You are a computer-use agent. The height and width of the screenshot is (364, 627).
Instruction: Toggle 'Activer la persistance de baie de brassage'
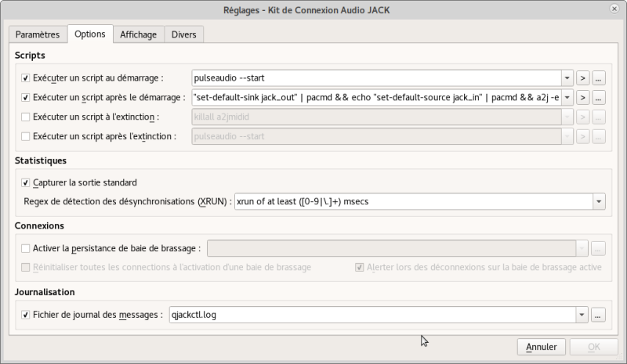(x=26, y=249)
